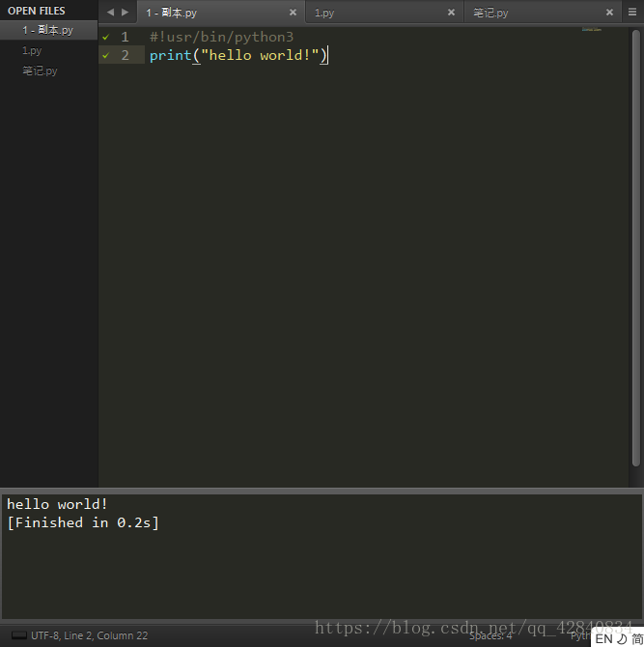Switch to the '1.py' tab
Viewport: 644px width, 647px height.
[x=383, y=13]
